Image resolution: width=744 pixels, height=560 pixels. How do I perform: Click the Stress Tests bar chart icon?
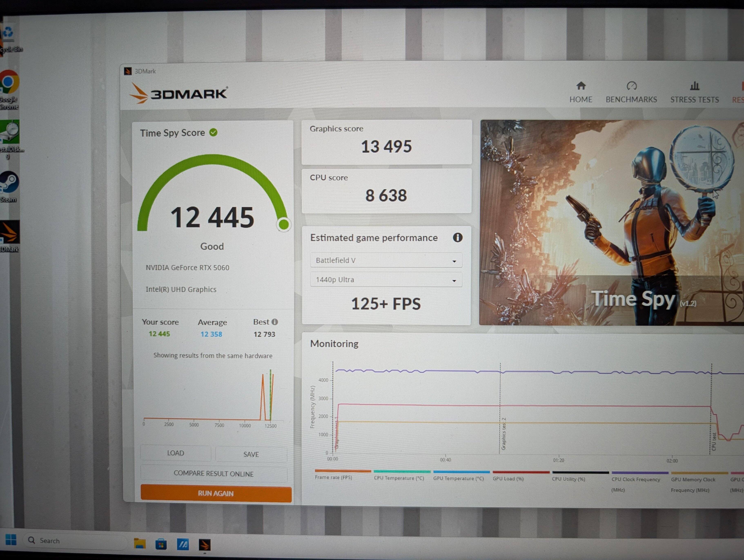click(x=694, y=86)
